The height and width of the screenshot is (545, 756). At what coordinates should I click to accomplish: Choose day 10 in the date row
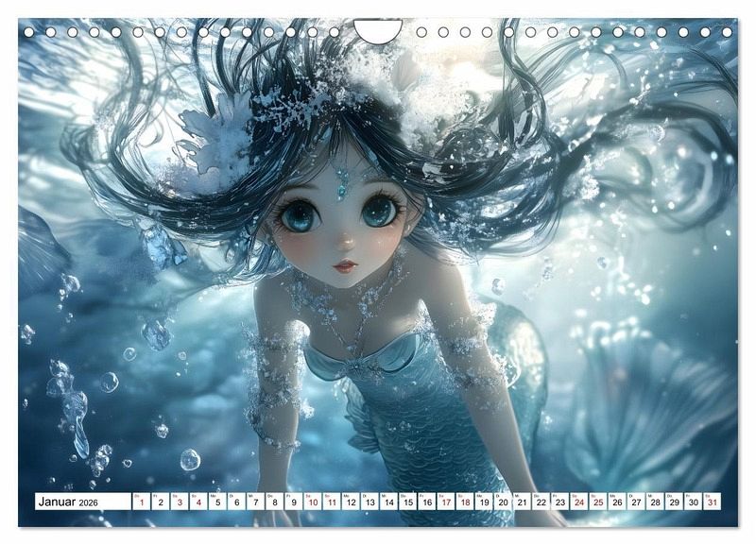[x=312, y=502]
